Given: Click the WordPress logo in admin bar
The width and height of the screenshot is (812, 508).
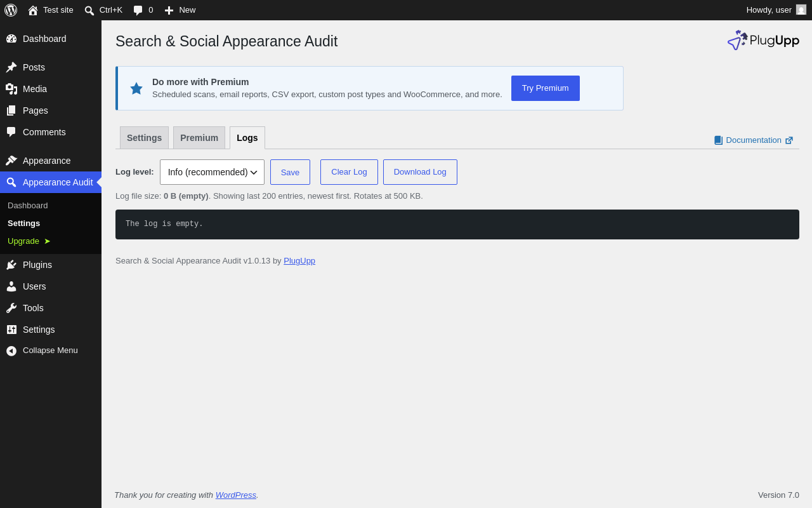Looking at the screenshot, I should (11, 10).
